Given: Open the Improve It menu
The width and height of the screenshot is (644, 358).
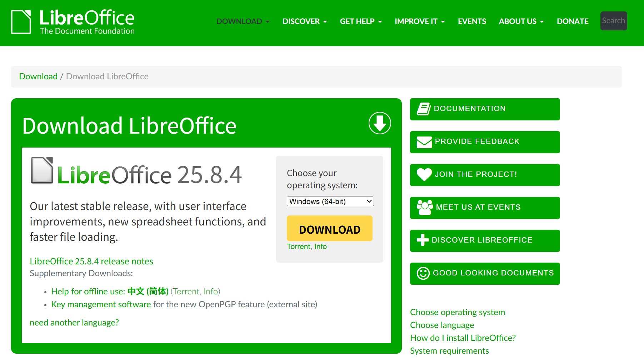Looking at the screenshot, I should point(420,21).
